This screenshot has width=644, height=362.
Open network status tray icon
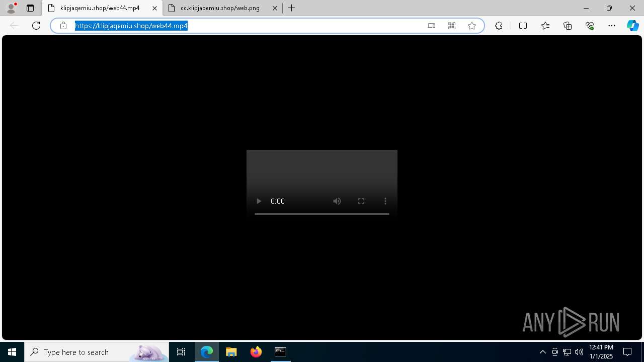point(567,352)
